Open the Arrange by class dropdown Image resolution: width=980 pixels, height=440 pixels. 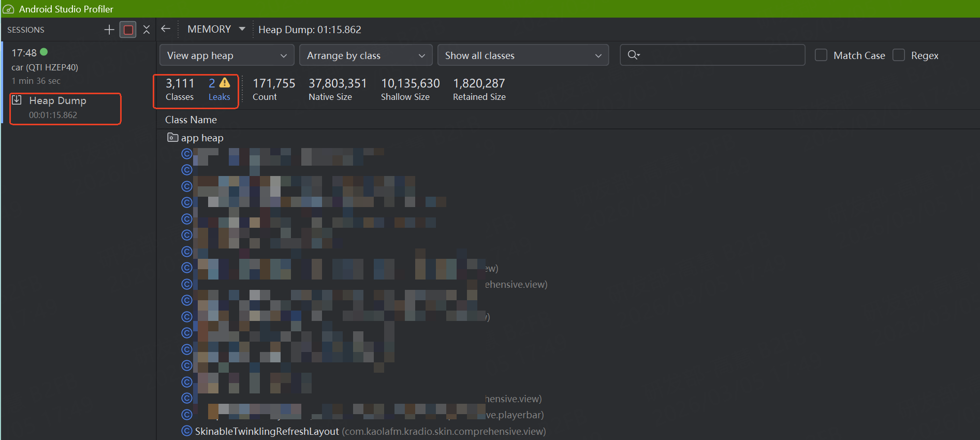coord(366,55)
